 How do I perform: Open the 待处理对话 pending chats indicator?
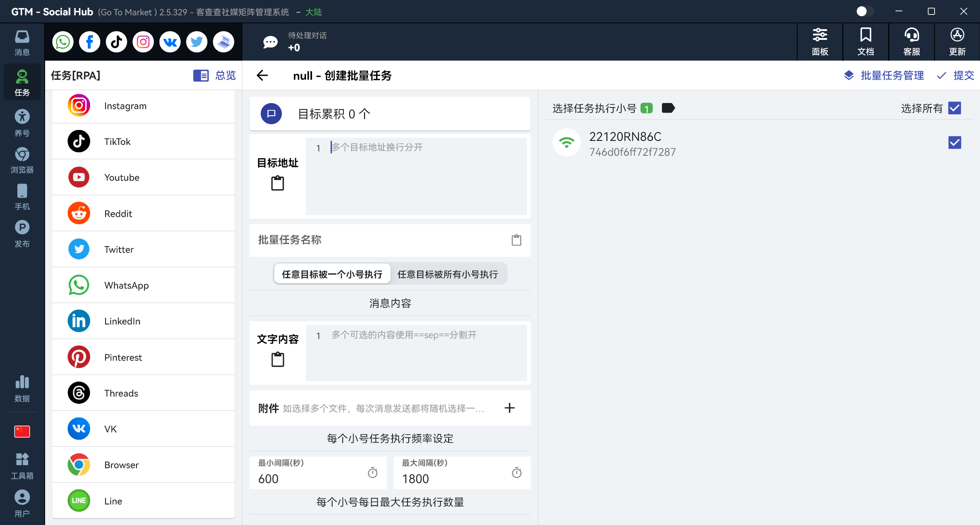[295, 42]
